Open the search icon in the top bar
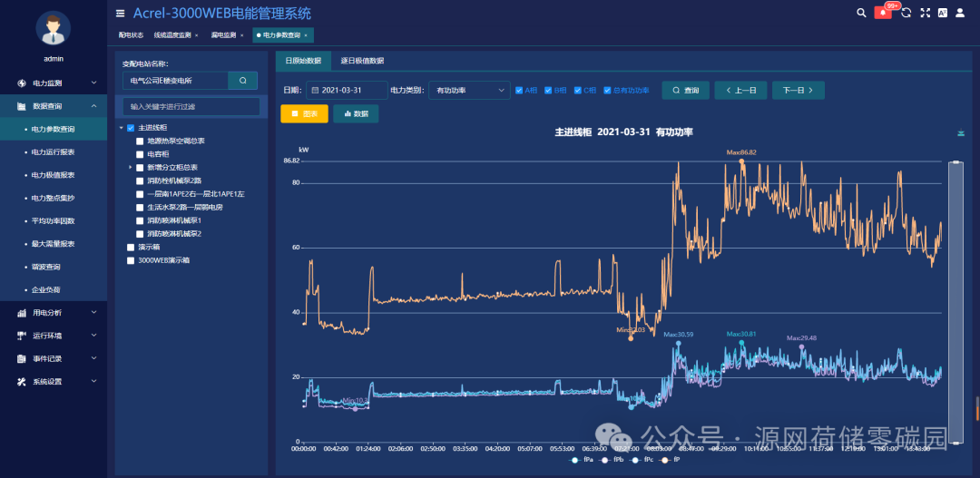980x478 pixels. click(x=861, y=13)
